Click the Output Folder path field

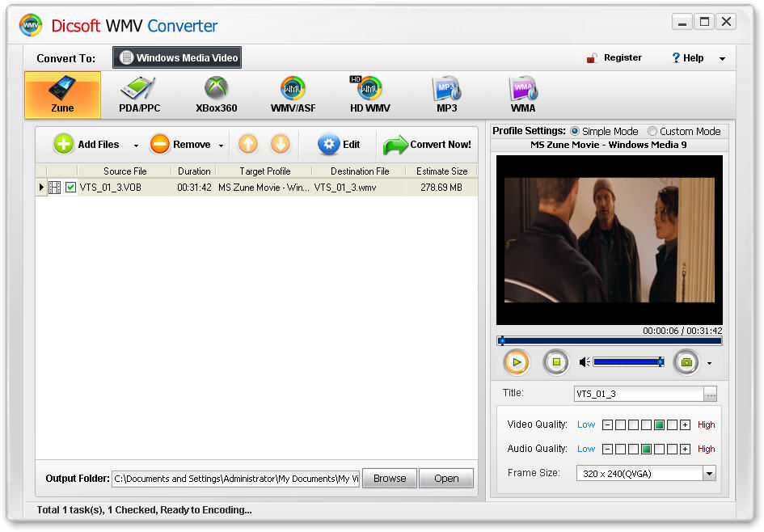pyautogui.click(x=236, y=479)
